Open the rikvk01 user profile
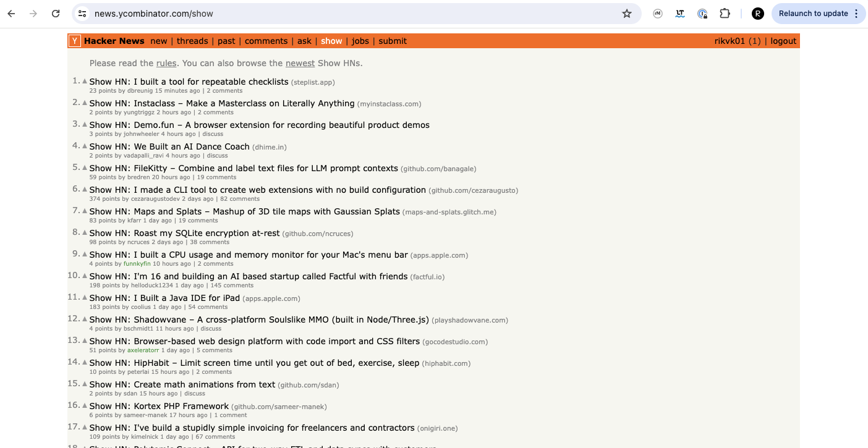This screenshot has height=448, width=868. (730, 41)
